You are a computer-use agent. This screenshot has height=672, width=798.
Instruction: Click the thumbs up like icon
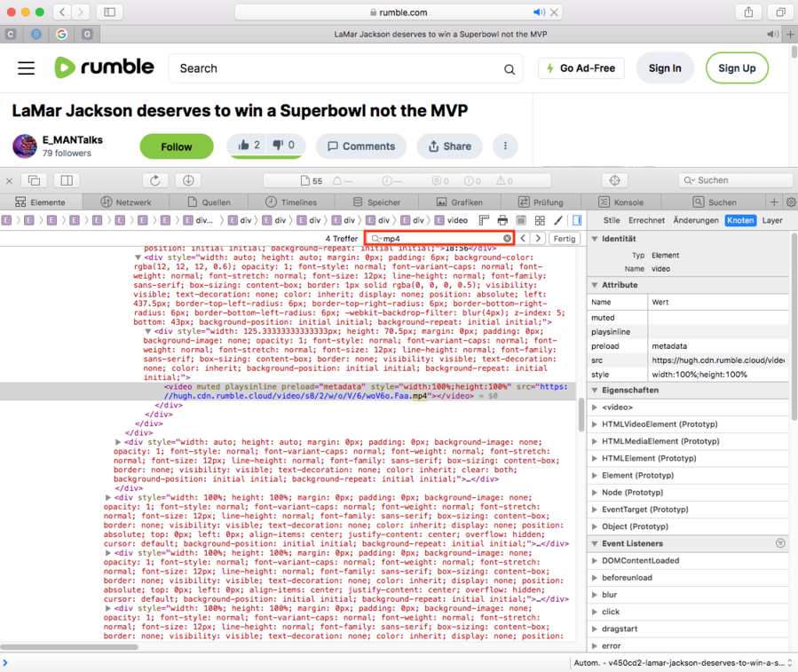pyautogui.click(x=243, y=146)
